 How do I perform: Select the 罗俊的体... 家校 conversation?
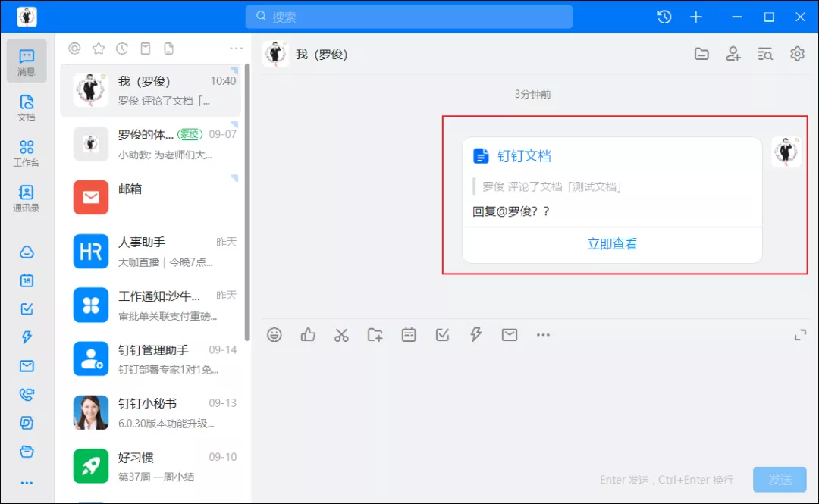coord(151,144)
